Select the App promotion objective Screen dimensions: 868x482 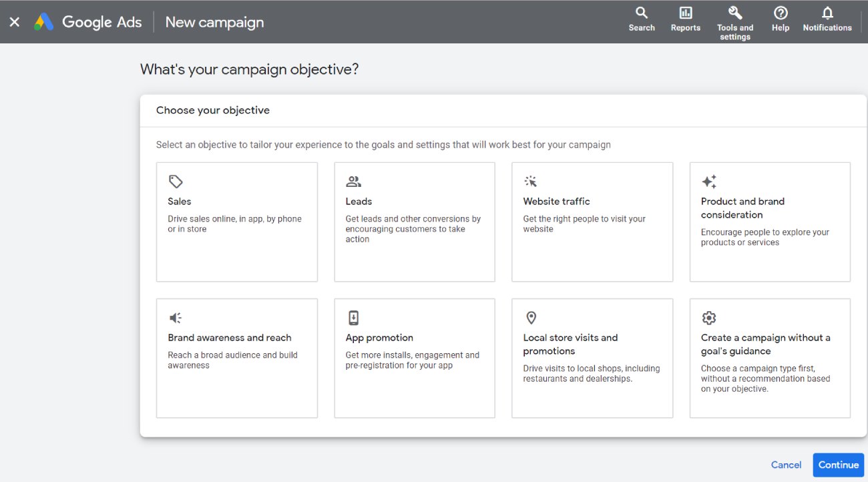(414, 358)
